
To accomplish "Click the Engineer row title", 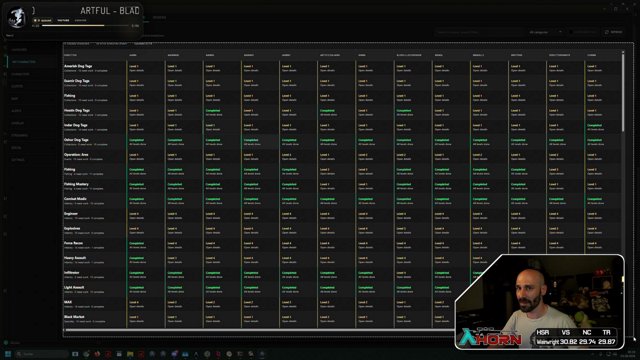I will click(x=71, y=213).
